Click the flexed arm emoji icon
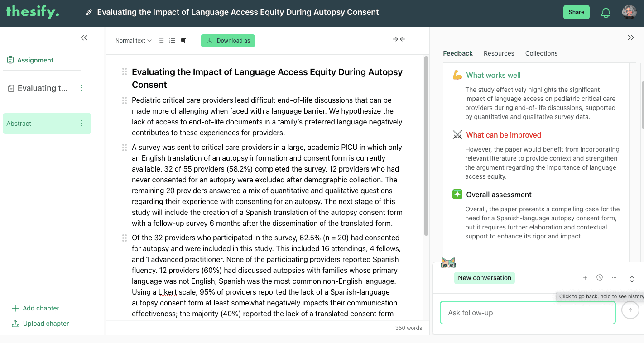The width and height of the screenshot is (644, 343). click(457, 75)
